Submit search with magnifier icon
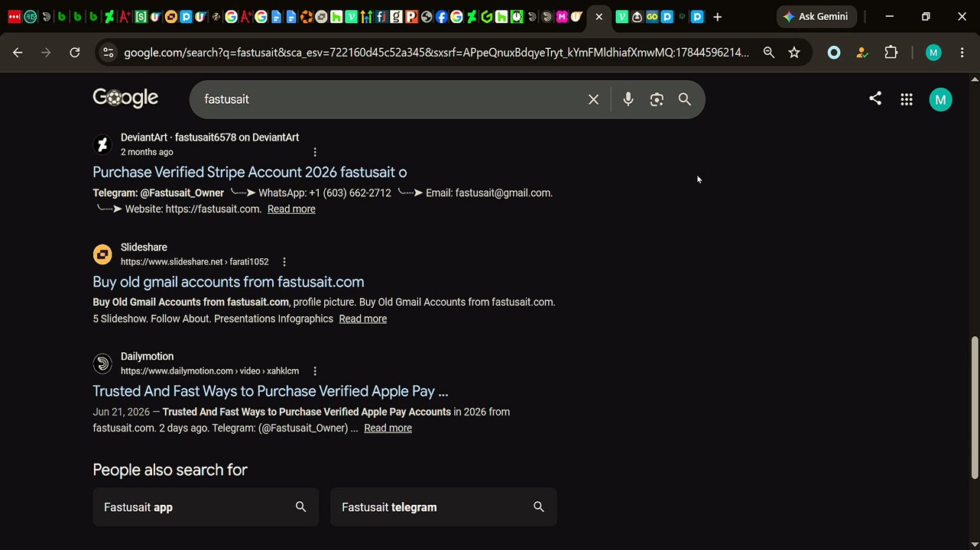This screenshot has width=980, height=550. tap(685, 99)
